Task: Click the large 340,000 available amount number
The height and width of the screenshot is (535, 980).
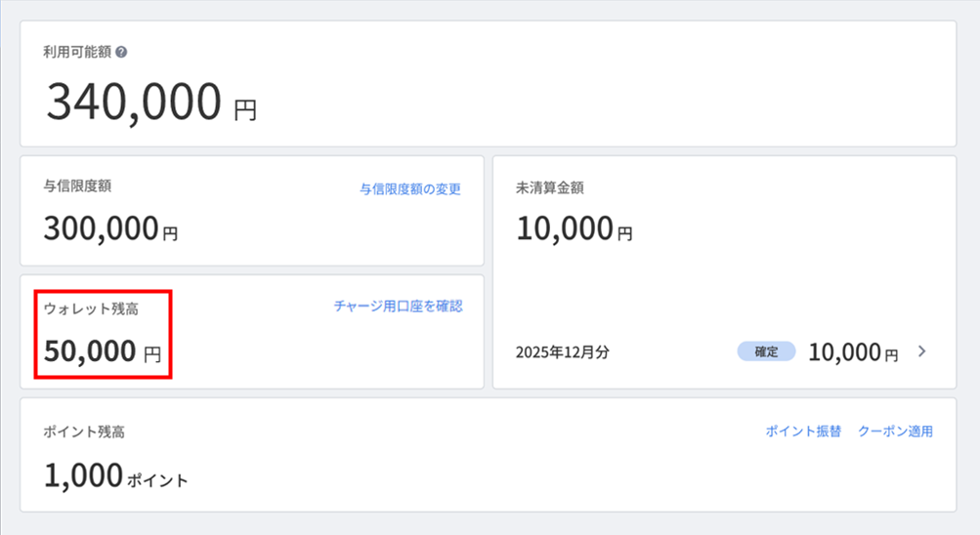Action: tap(134, 102)
